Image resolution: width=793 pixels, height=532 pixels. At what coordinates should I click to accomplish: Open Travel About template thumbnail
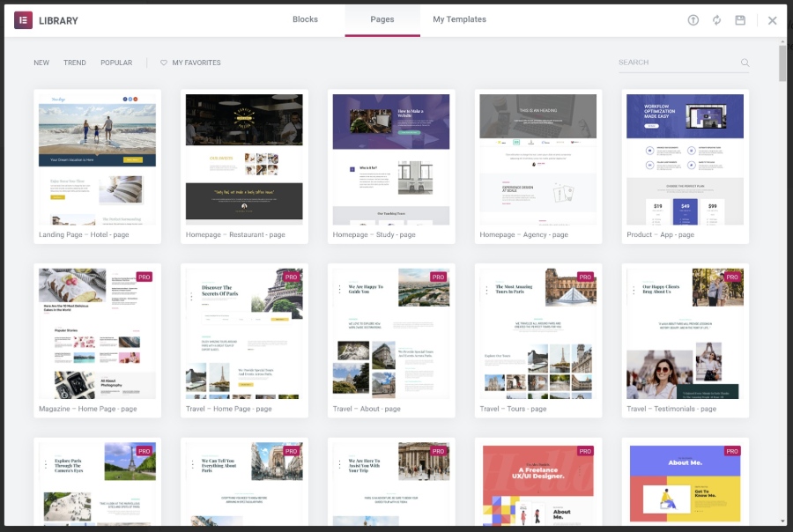pos(391,334)
